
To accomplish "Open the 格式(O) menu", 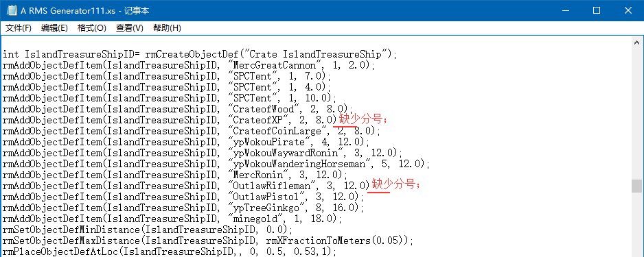I will tap(91, 28).
